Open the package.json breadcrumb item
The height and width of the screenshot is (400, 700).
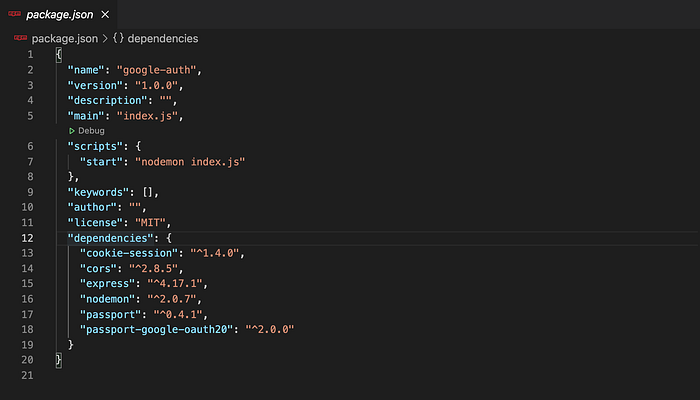[x=64, y=38]
